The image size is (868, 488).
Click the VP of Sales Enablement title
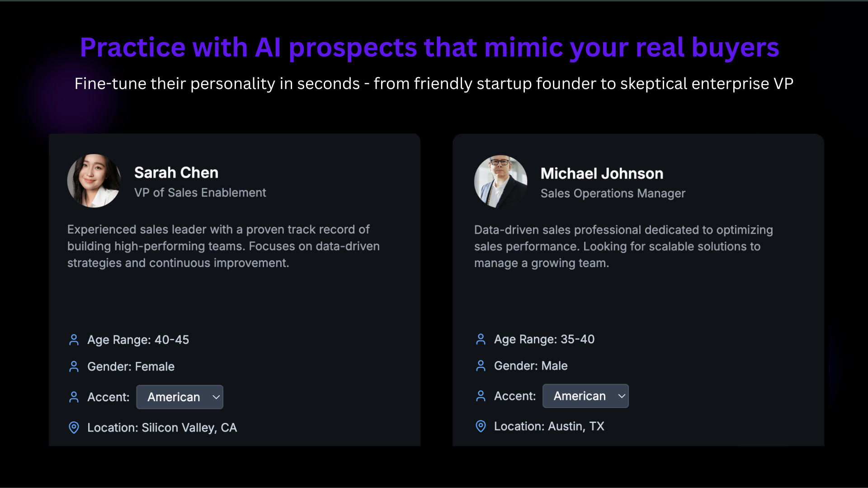pos(200,192)
